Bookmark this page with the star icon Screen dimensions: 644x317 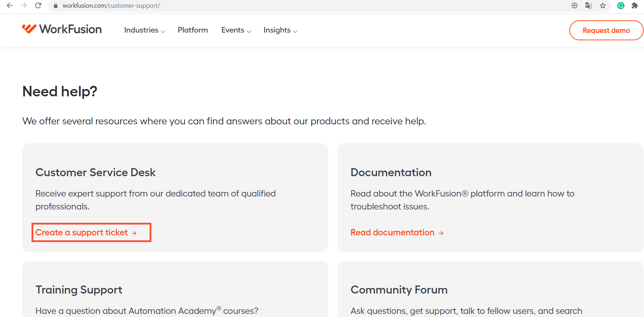click(603, 6)
